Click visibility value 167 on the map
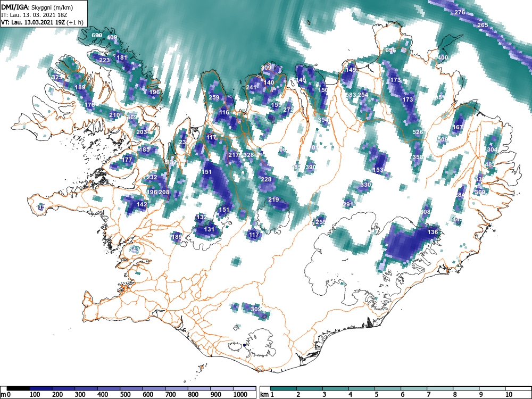The width and height of the screenshot is (532, 399). [458, 127]
